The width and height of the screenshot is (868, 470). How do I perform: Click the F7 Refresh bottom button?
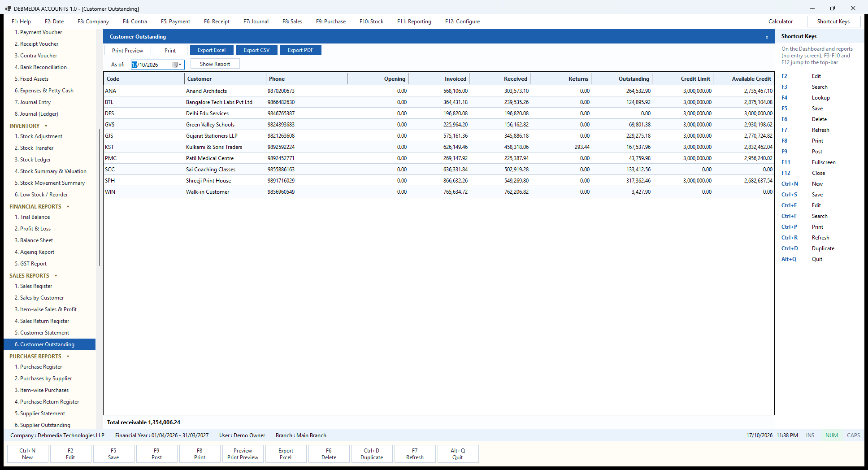pos(415,454)
